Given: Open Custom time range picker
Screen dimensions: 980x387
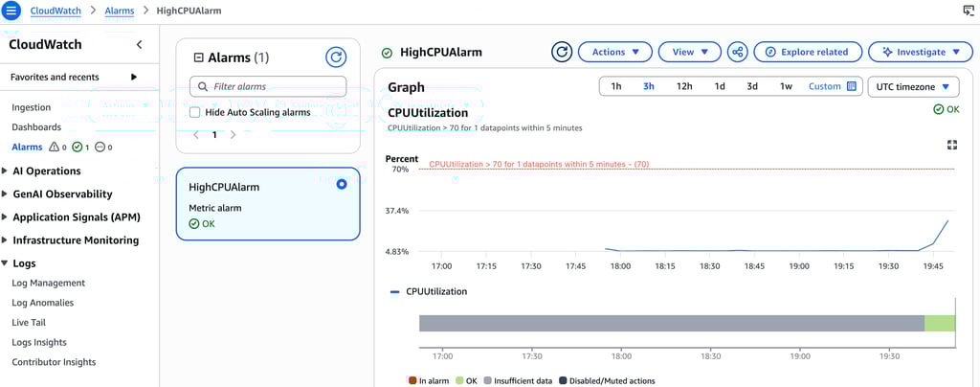Looking at the screenshot, I should tap(832, 86).
